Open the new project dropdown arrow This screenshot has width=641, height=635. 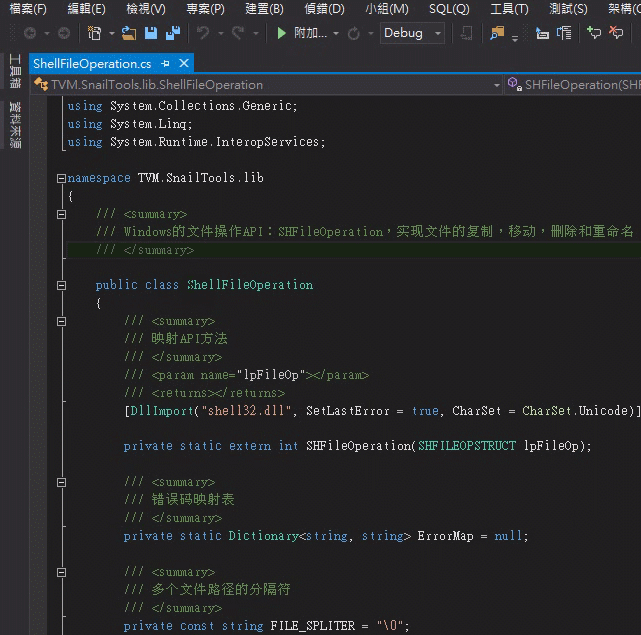click(x=111, y=34)
